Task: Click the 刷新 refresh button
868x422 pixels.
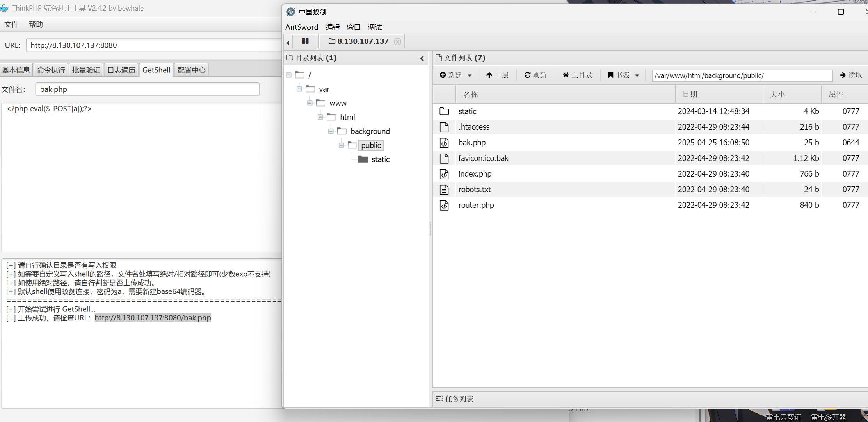Action: coord(535,75)
